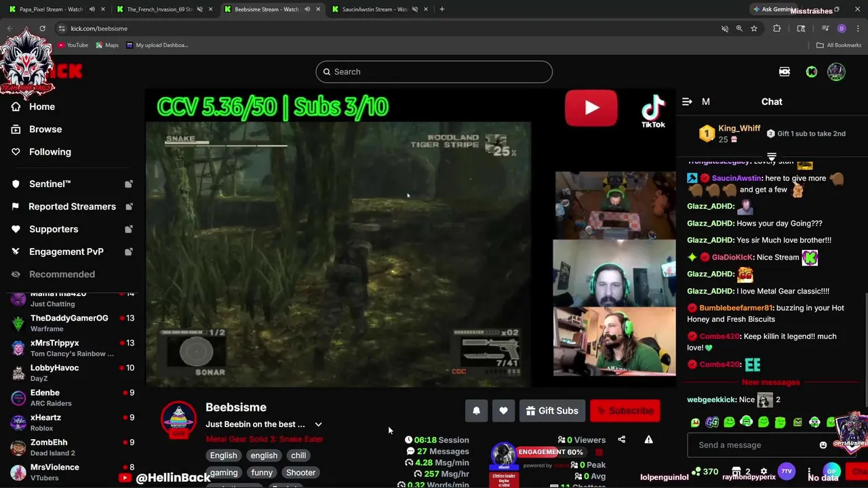Screen dimensions: 868x488
Task: Select the 'chill' tag
Action: coord(298,455)
